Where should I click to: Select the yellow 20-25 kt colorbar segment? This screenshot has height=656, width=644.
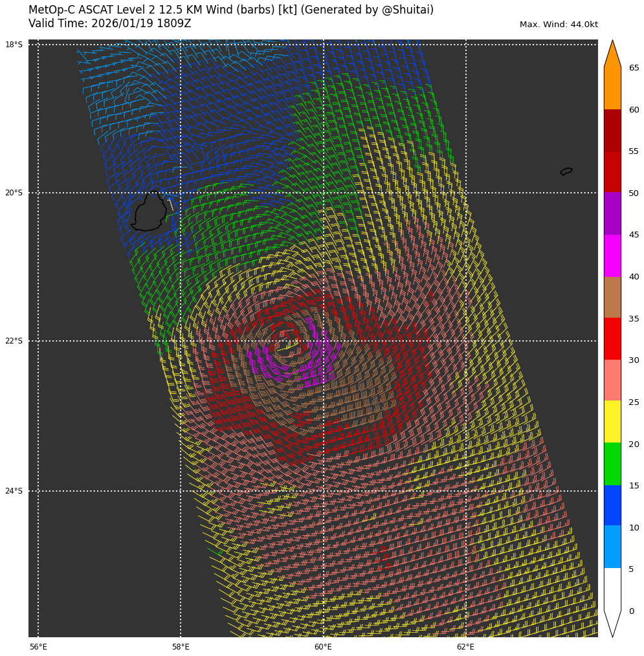coord(612,422)
